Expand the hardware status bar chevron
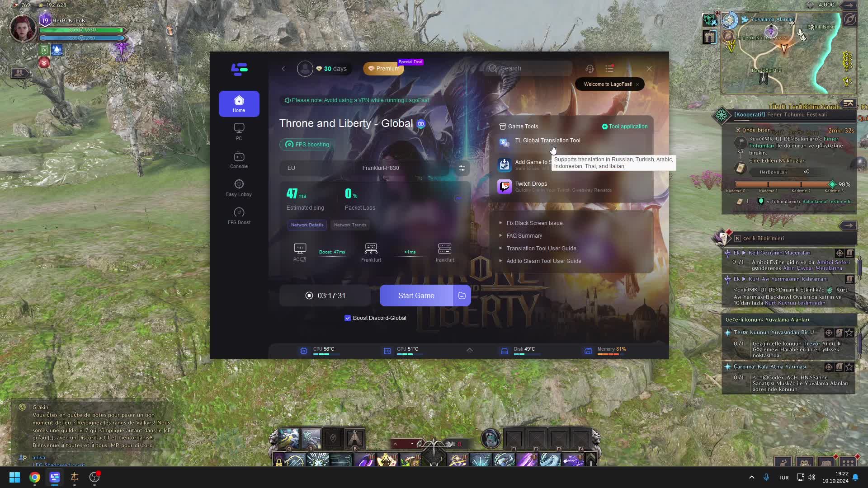Viewport: 868px width, 488px height. click(x=470, y=350)
